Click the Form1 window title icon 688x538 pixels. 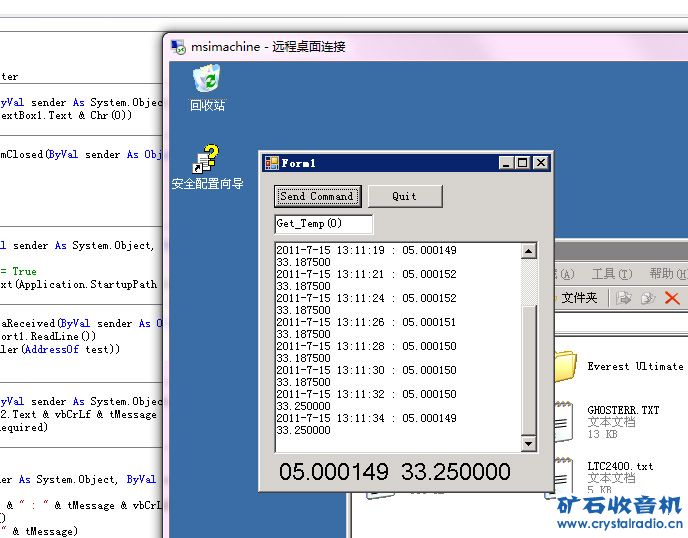(271, 163)
